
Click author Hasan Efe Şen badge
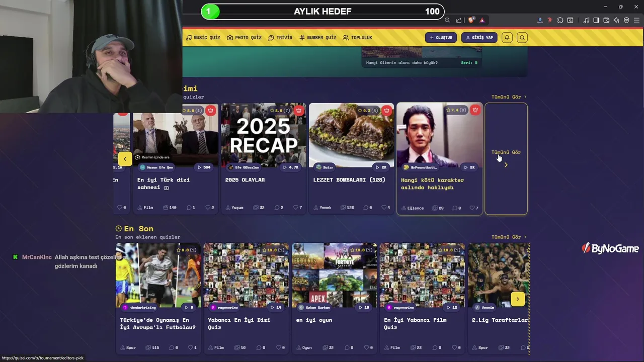coord(156,167)
